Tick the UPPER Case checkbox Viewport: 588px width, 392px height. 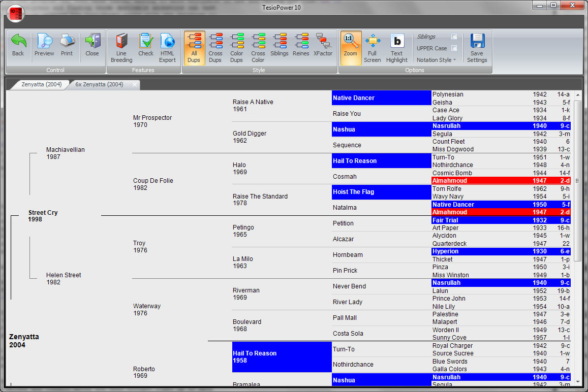[x=454, y=48]
